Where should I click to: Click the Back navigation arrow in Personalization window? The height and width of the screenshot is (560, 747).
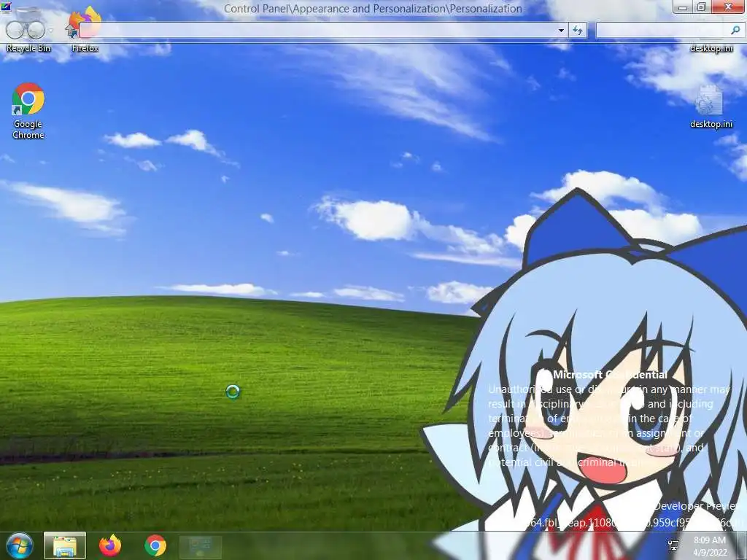(15, 31)
